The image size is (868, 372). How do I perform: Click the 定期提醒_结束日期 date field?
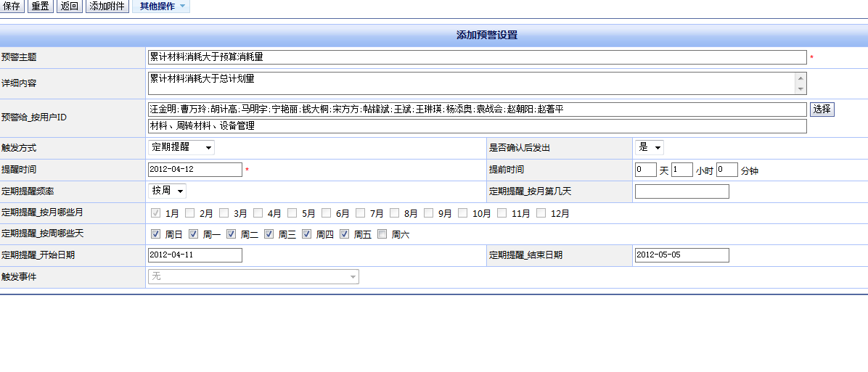(x=681, y=255)
